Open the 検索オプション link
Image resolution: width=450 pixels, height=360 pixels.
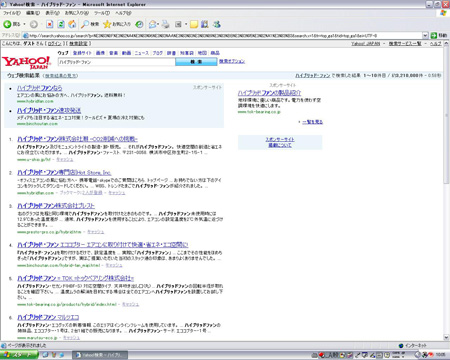[x=232, y=61]
